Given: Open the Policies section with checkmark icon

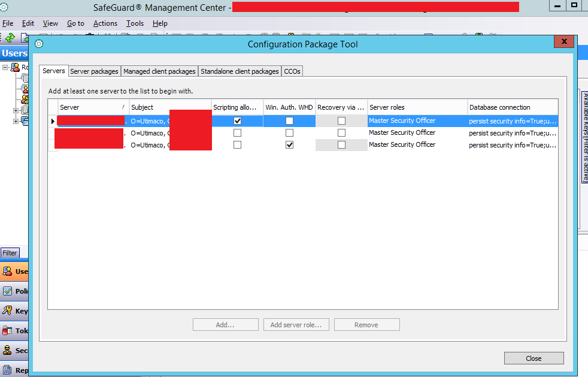Looking at the screenshot, I should pyautogui.click(x=7, y=291).
